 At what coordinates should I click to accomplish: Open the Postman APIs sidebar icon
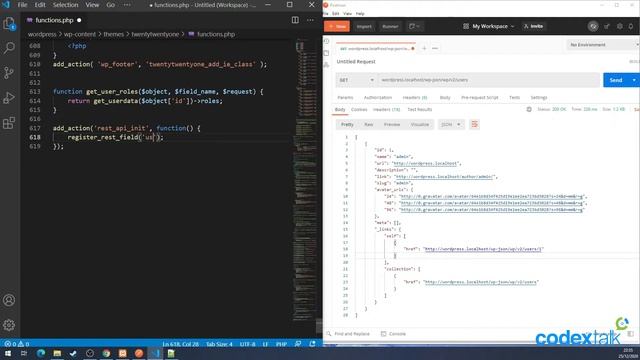(x=327, y=65)
